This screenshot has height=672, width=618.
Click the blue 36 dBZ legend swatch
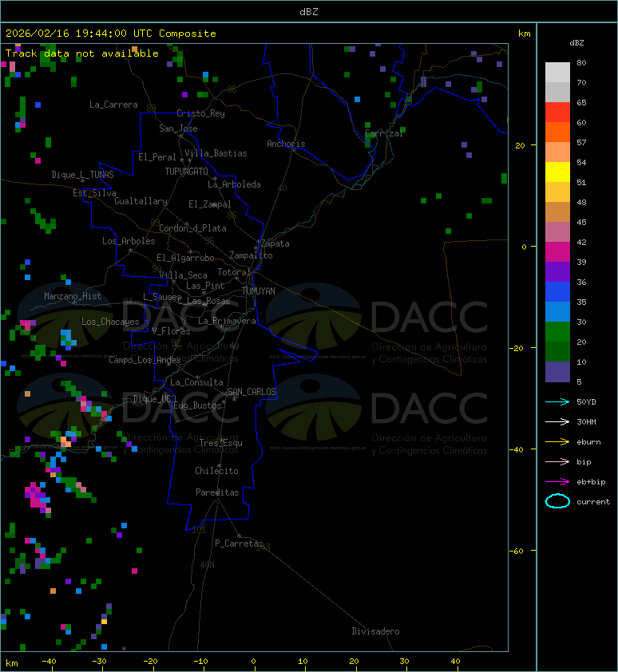point(557,291)
